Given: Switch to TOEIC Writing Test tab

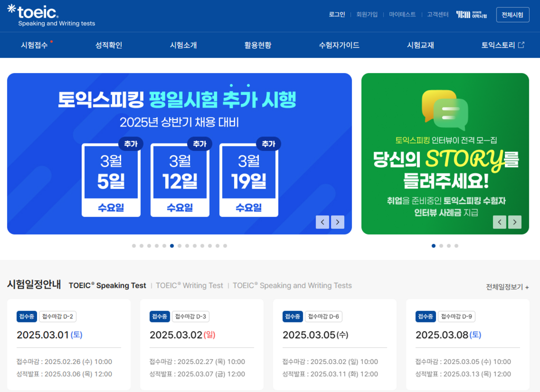Looking at the screenshot, I should pos(189,285).
